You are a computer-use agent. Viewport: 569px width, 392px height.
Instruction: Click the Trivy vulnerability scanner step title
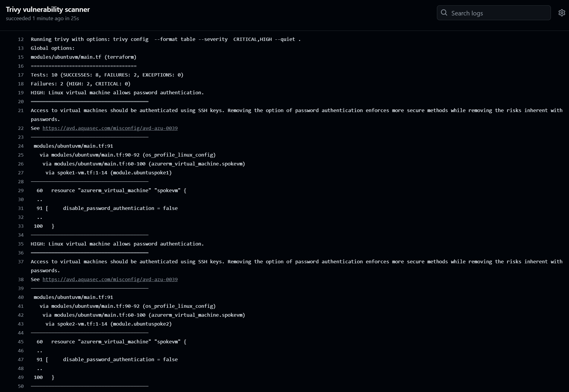(x=48, y=9)
